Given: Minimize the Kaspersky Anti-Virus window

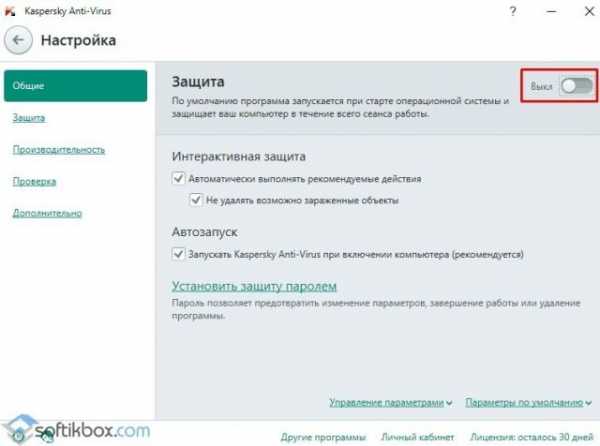Looking at the screenshot, I should coord(551,11).
